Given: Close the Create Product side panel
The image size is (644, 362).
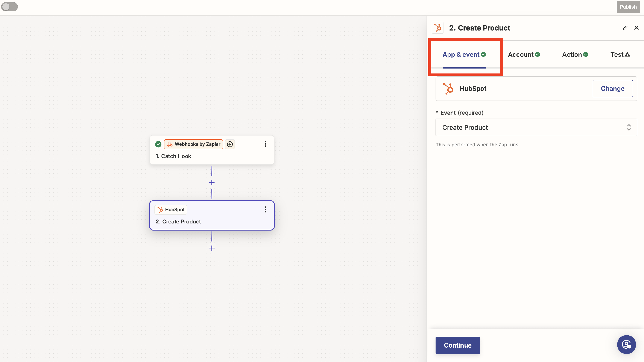Looking at the screenshot, I should [636, 28].
